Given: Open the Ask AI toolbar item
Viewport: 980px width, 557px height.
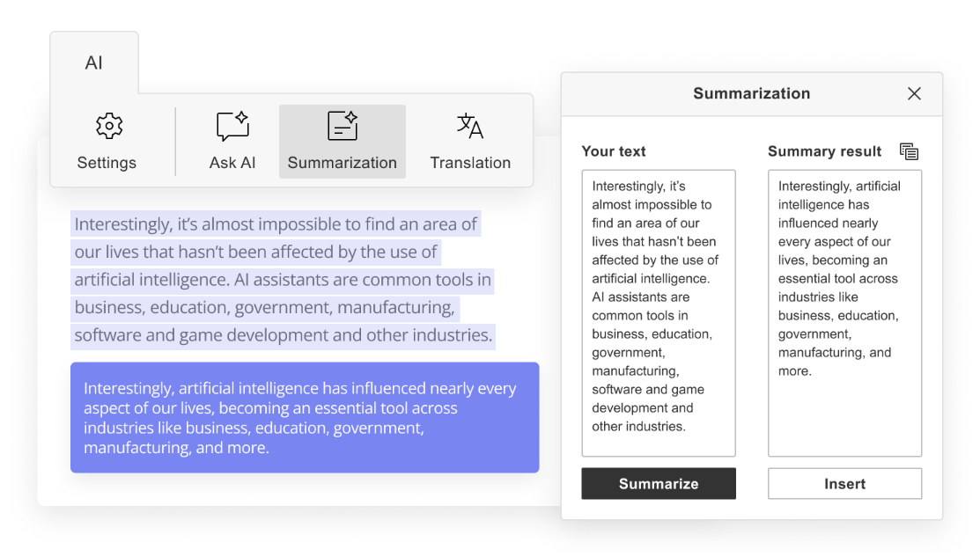Looking at the screenshot, I should tap(232, 141).
